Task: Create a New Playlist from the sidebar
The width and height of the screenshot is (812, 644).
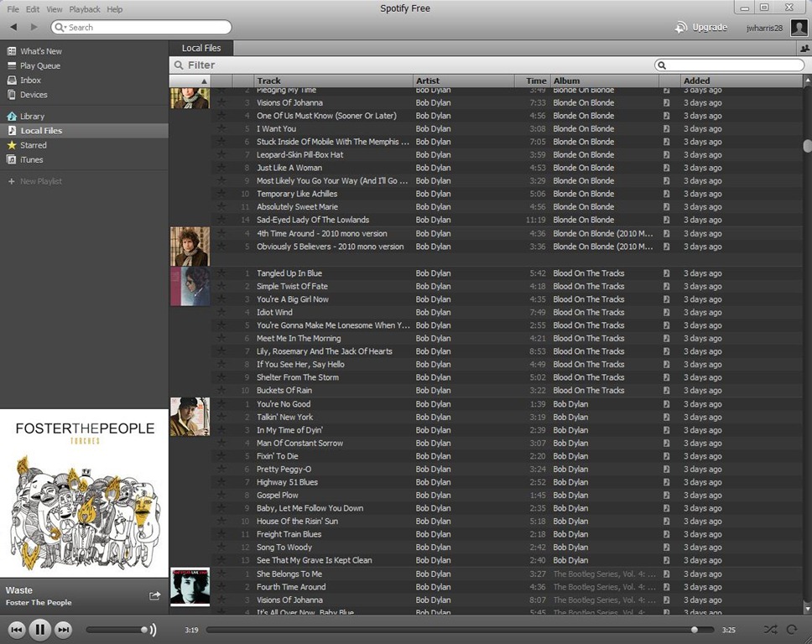Action: pyautogui.click(x=40, y=181)
